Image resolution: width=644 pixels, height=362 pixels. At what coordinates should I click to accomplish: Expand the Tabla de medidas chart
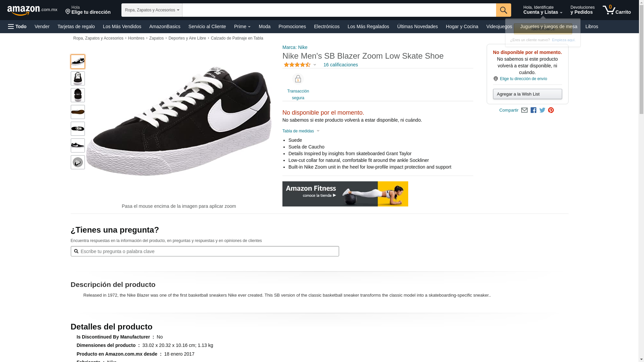point(301,131)
